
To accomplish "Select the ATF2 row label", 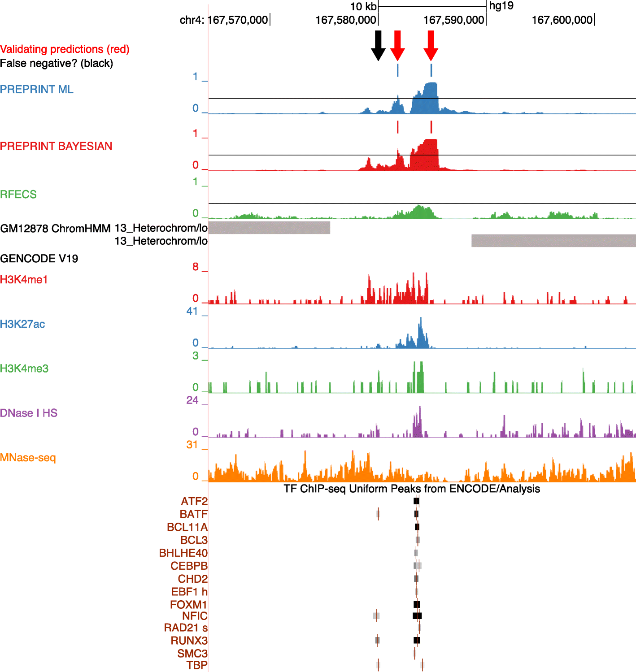I will pyautogui.click(x=194, y=501).
